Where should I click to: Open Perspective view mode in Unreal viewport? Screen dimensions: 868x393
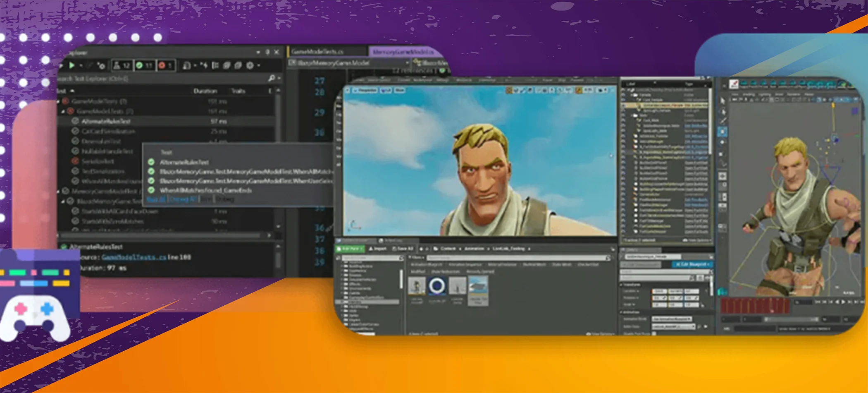tap(365, 90)
